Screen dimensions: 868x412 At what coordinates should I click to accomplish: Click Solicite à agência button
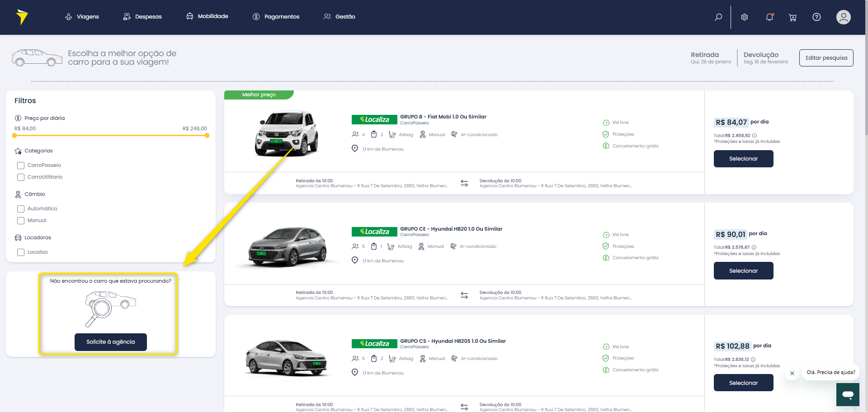[111, 342]
